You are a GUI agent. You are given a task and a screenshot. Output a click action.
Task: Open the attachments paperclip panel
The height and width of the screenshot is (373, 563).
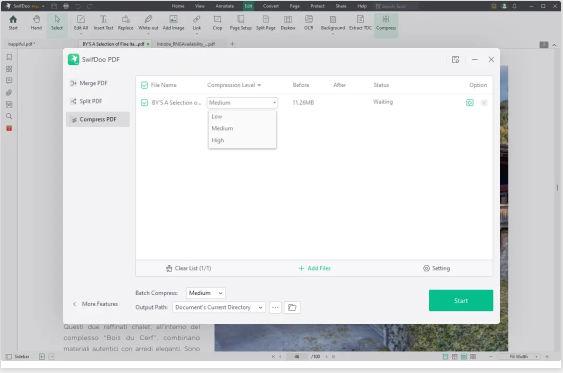coord(9,93)
